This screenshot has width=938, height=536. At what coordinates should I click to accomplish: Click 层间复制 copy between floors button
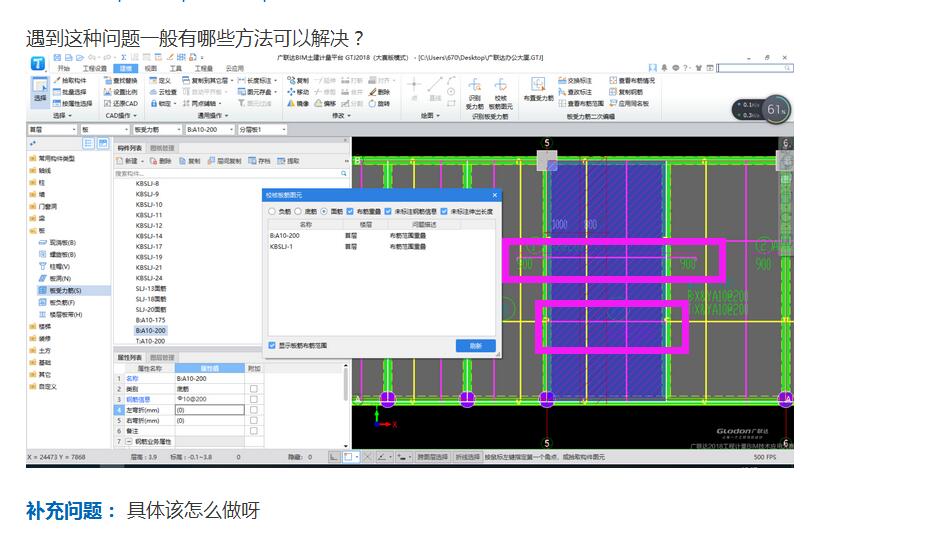[x=225, y=161]
